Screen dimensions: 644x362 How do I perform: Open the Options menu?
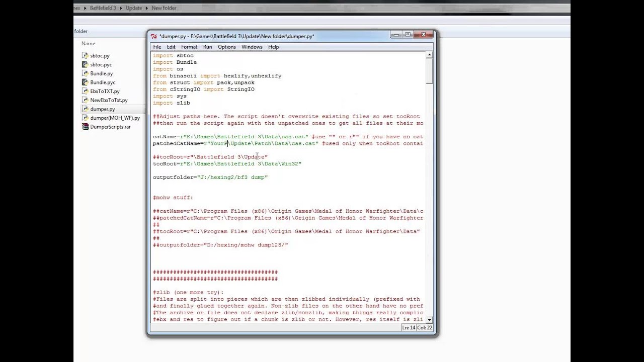tap(226, 47)
